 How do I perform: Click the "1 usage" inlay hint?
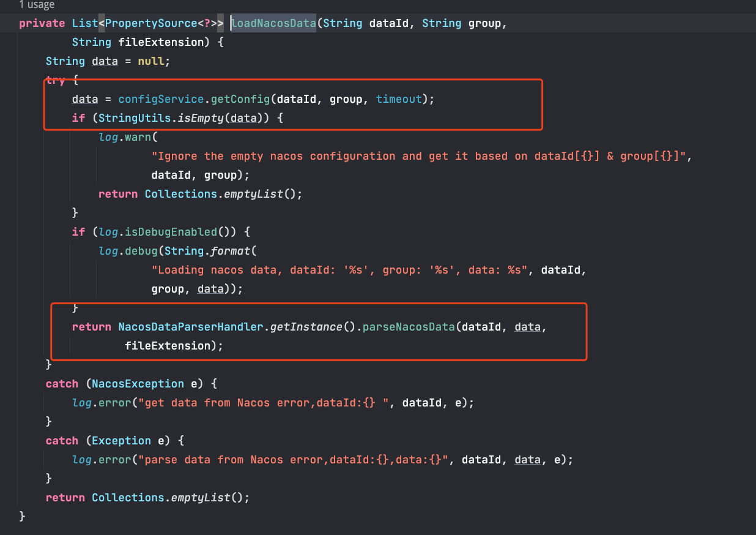tap(36, 5)
